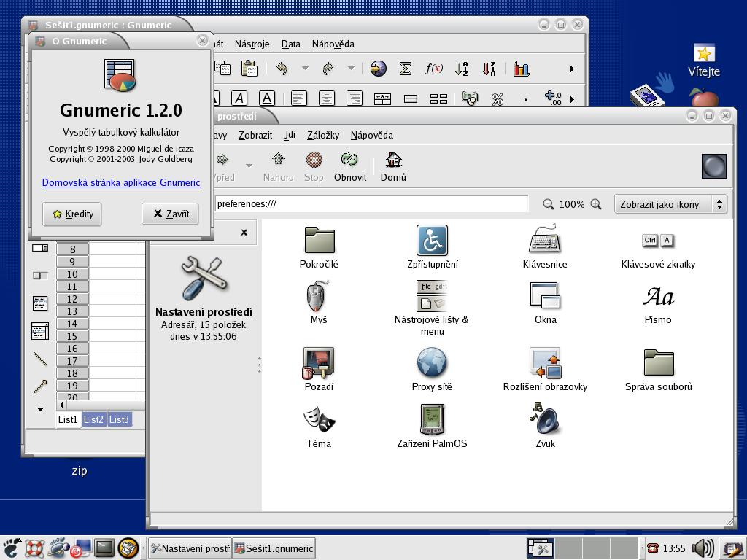Open the Redo history dropdown arrow
This screenshot has height=560, width=747.
(x=351, y=69)
